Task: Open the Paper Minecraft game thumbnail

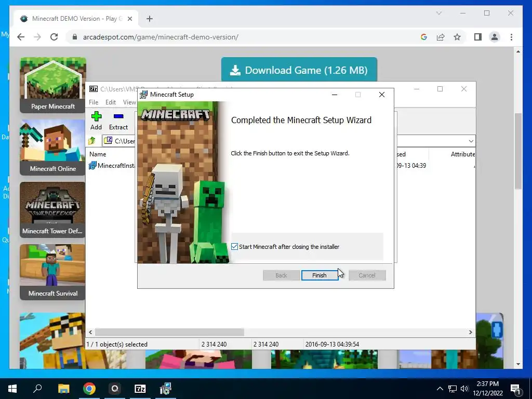Action: click(x=53, y=85)
